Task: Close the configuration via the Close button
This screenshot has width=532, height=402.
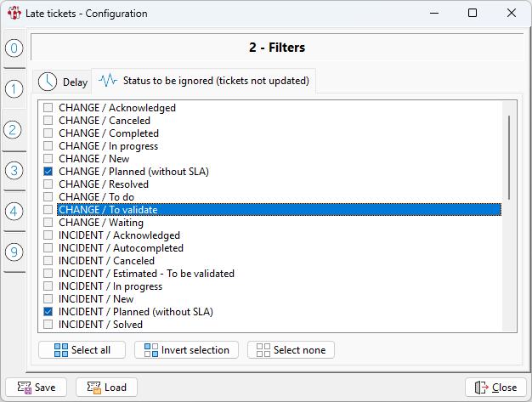Action: pos(495,387)
